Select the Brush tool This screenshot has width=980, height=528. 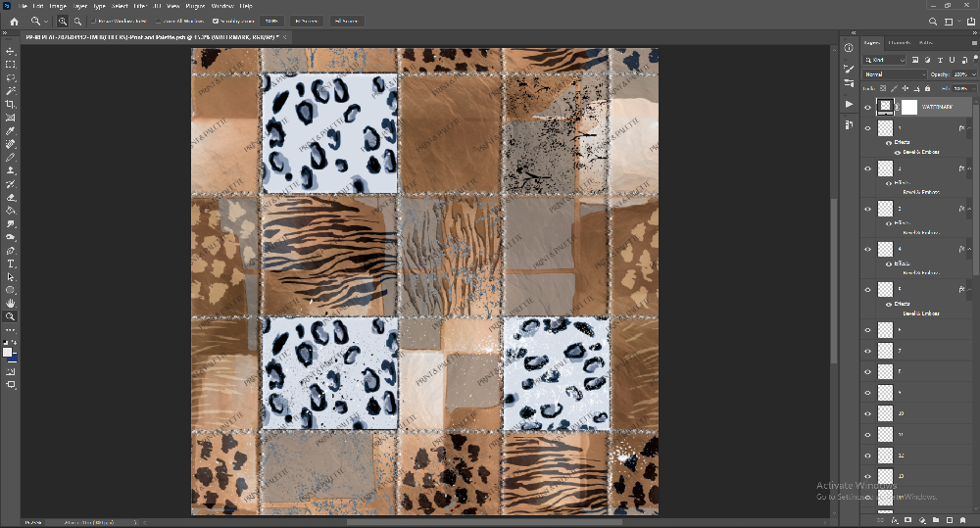tap(10, 158)
